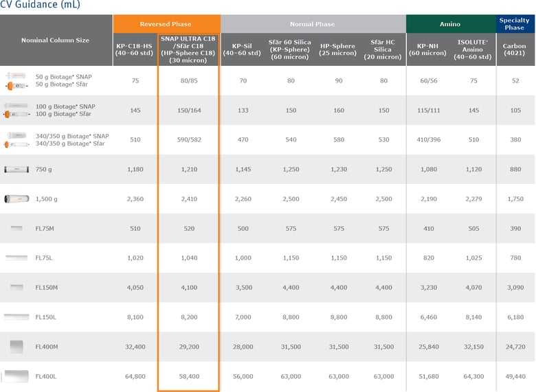The width and height of the screenshot is (536, 392).
Task: Click the Nominal Column Size header
Action: click(56, 41)
